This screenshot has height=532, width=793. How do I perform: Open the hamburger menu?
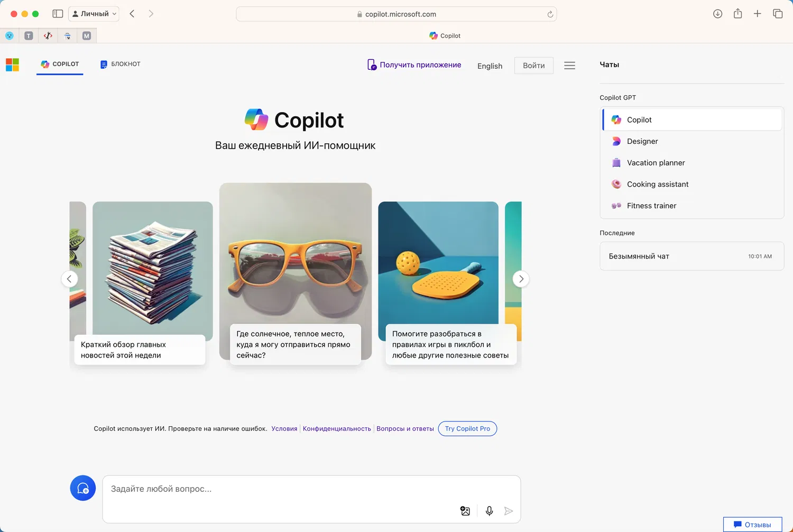[569, 66]
